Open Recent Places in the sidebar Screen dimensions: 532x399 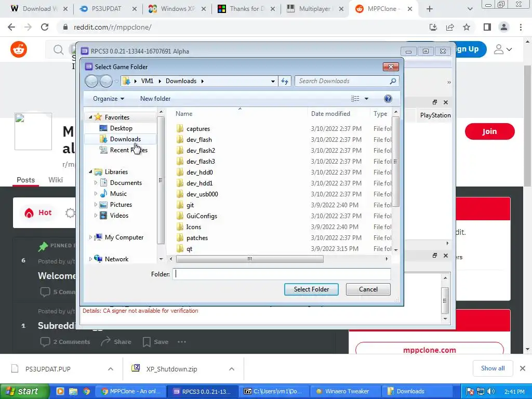(123, 150)
